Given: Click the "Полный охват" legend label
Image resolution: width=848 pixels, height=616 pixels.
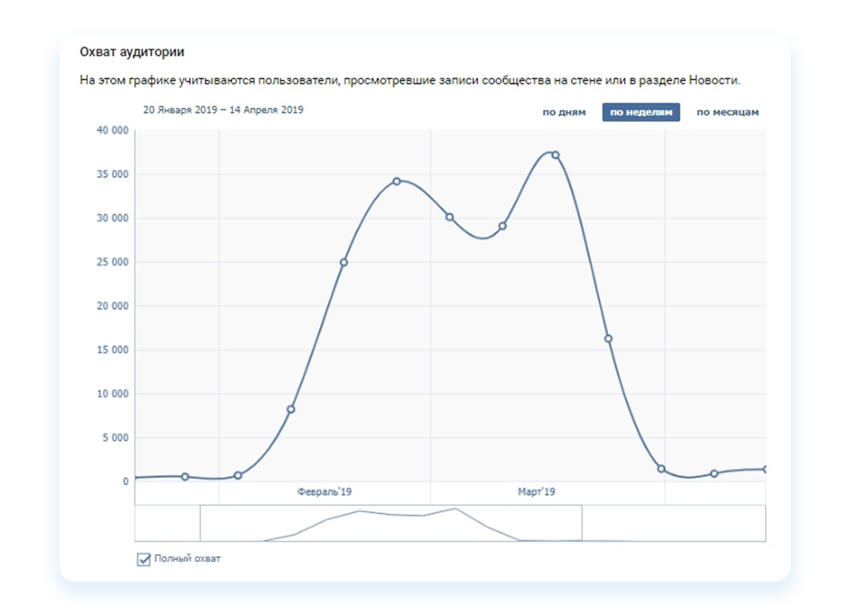Looking at the screenshot, I should 187,558.
